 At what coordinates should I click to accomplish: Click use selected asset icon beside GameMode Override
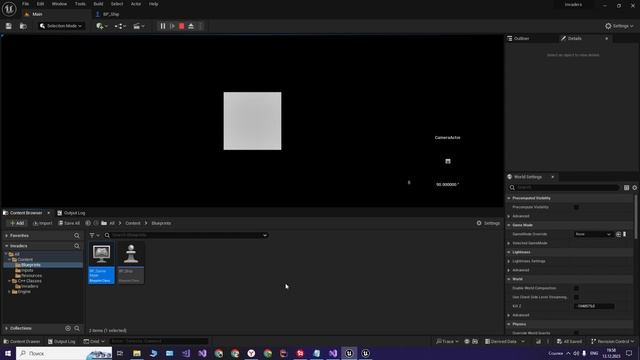(618, 234)
